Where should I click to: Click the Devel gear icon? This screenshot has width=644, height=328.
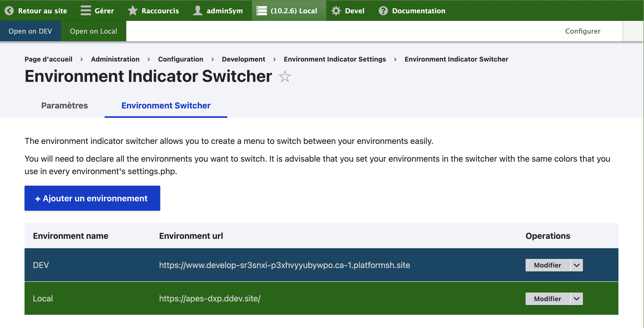336,11
